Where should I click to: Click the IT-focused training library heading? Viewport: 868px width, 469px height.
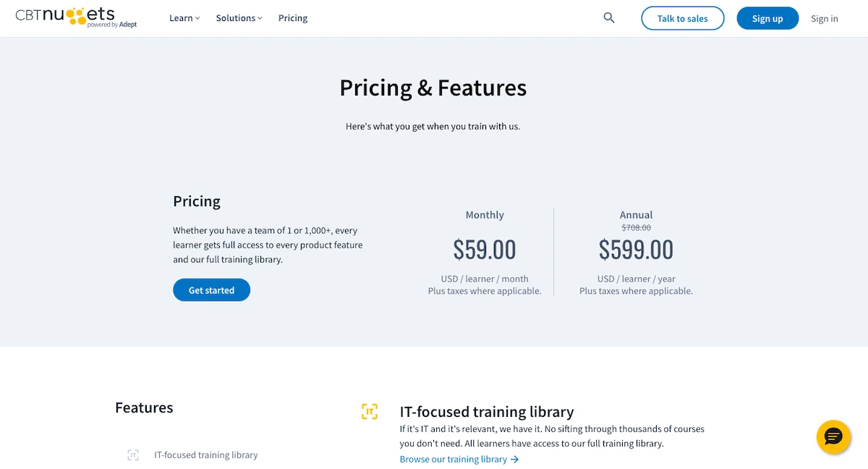click(x=486, y=412)
